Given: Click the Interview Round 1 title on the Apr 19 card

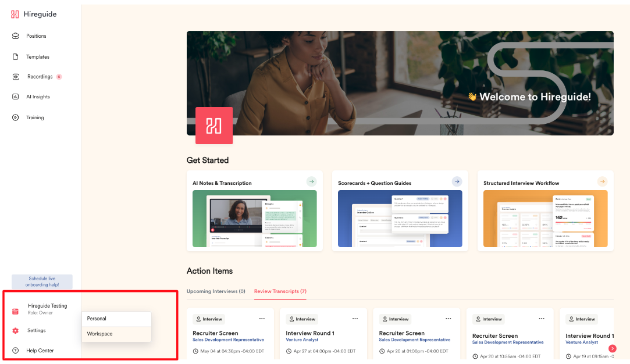Looking at the screenshot, I should 589,336.
